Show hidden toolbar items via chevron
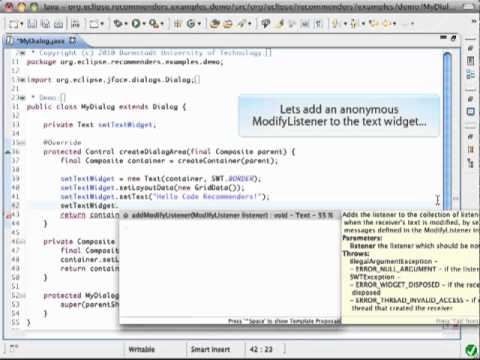 tap(474, 21)
